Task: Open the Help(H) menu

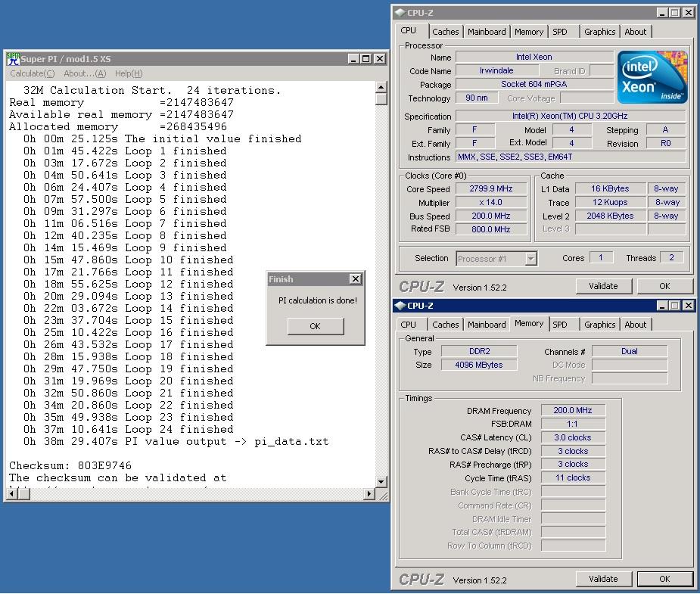Action: 129,73
